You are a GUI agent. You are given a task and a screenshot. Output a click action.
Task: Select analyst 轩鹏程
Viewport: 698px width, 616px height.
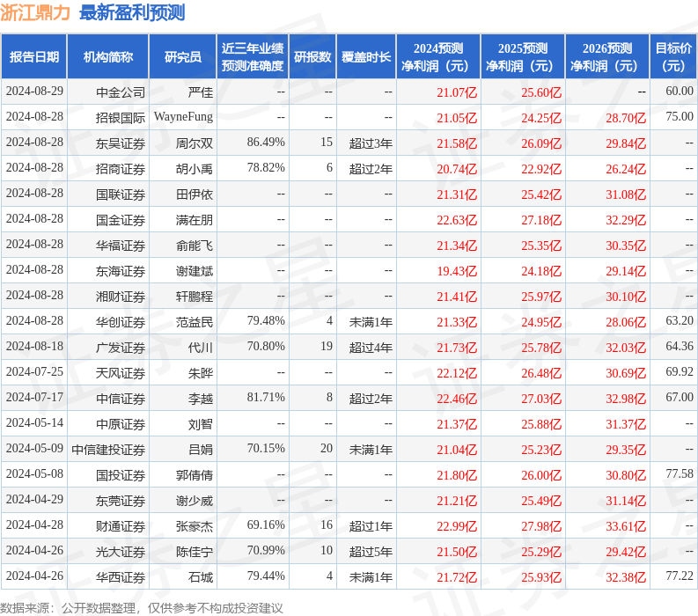tap(195, 297)
